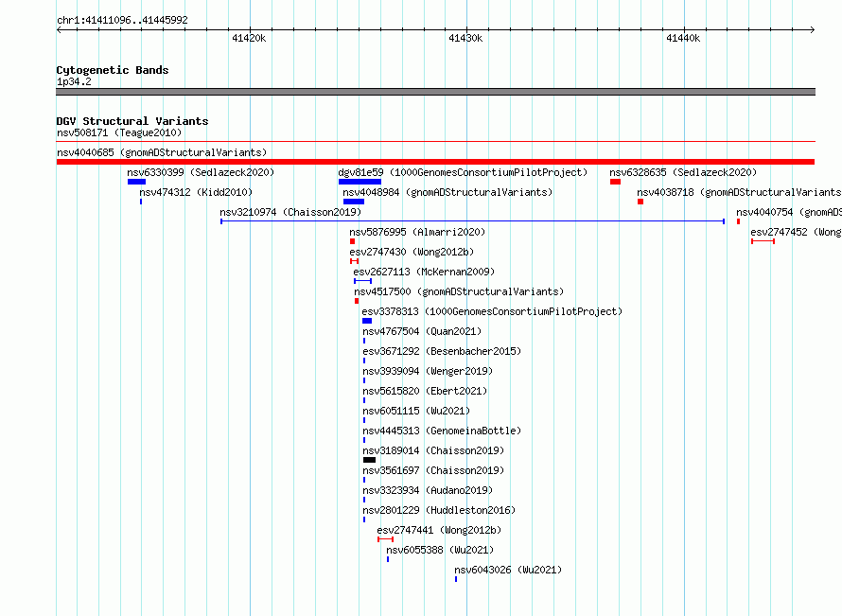
Task: Click the 41430k ruler label
Action: click(465, 38)
